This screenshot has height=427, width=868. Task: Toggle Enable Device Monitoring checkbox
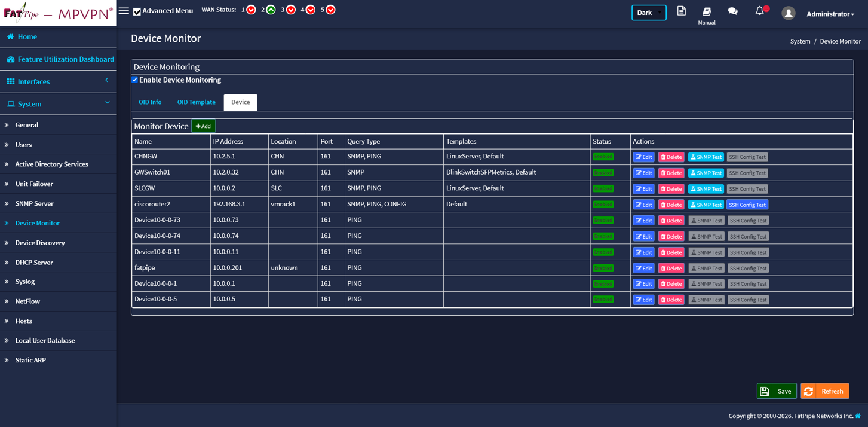(x=135, y=80)
